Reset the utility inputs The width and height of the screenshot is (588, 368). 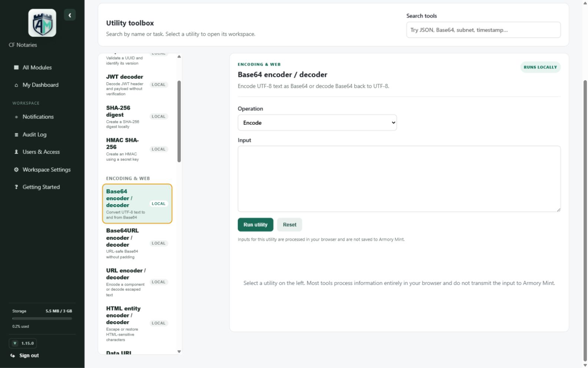tap(289, 225)
